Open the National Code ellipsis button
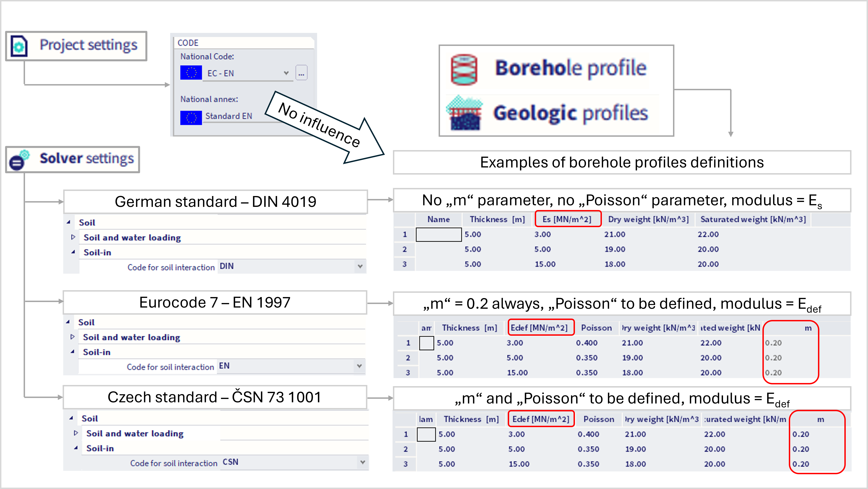868x489 pixels. coord(301,73)
